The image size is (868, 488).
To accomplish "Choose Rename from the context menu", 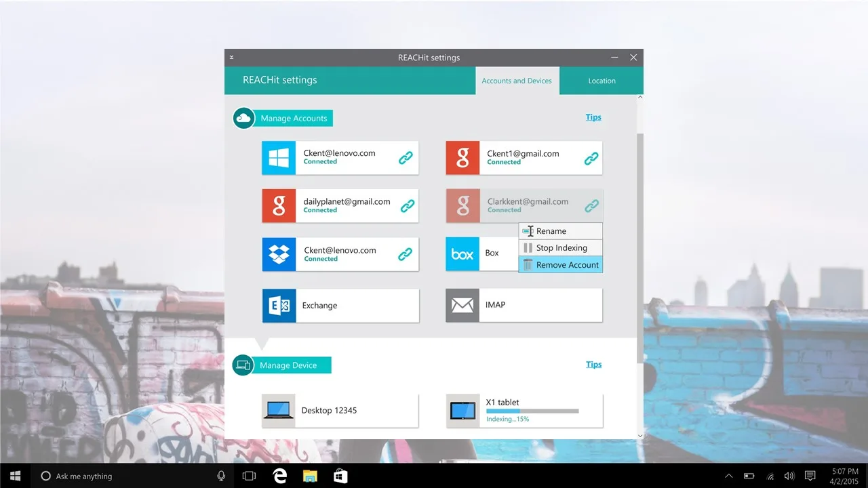I will point(560,231).
